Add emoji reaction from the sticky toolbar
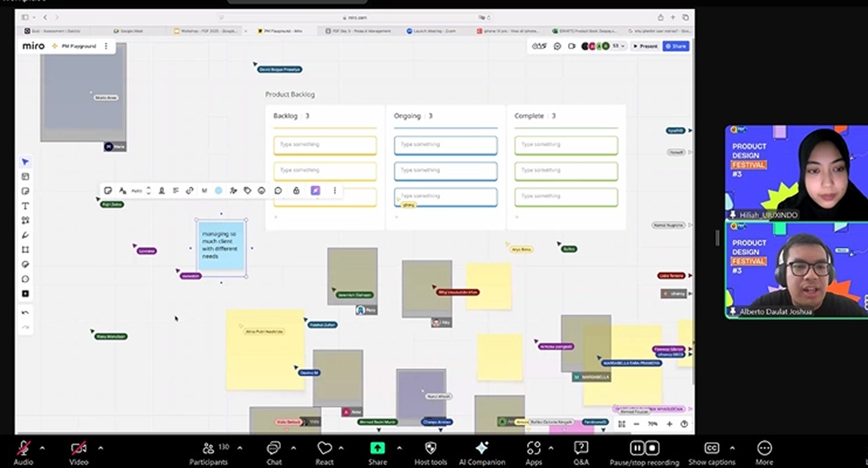Image resolution: width=868 pixels, height=468 pixels. [261, 191]
